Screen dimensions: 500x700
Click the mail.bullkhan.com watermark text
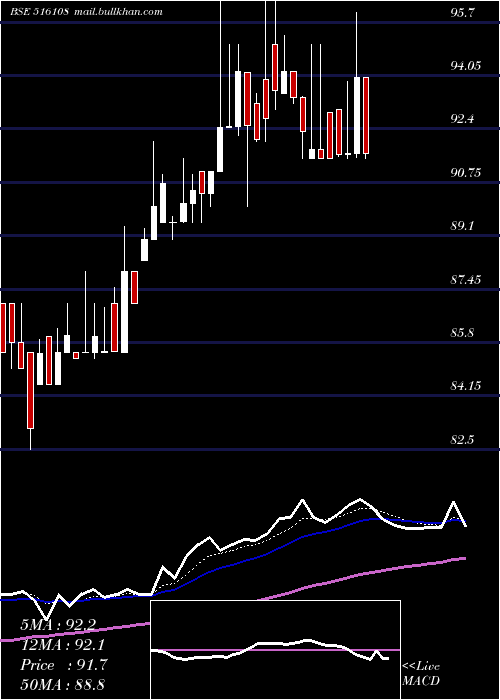[117, 12]
